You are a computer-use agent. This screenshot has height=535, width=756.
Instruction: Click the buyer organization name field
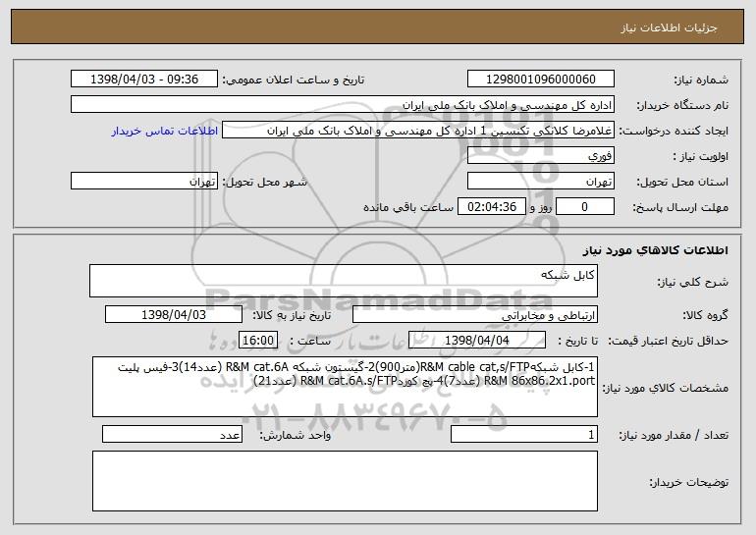[x=343, y=105]
